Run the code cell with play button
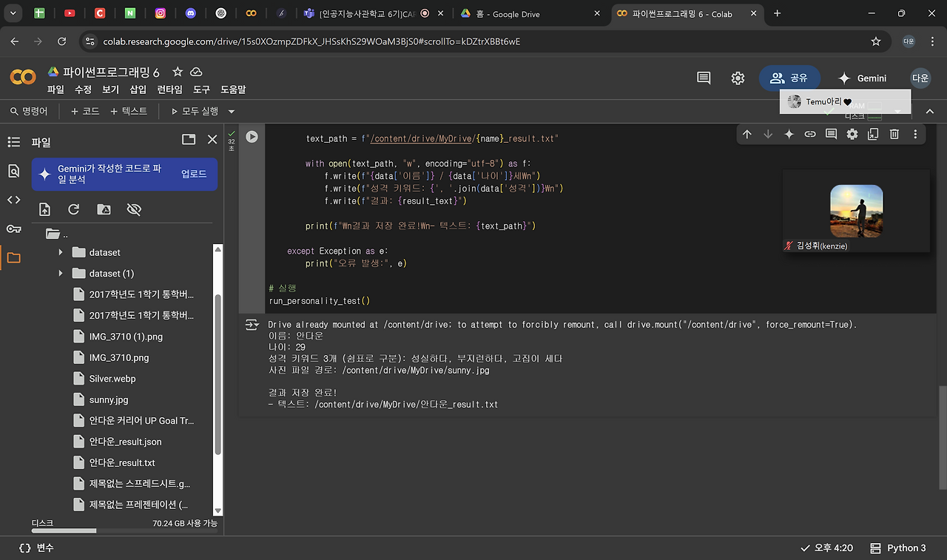 coord(252,137)
